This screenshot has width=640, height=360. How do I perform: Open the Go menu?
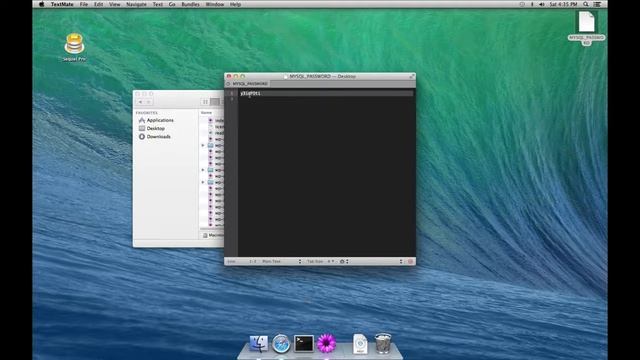click(x=172, y=4)
